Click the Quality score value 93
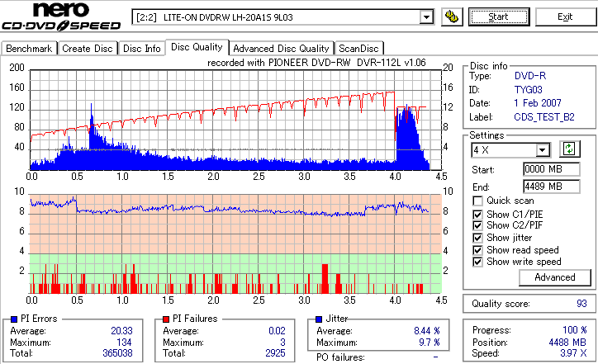This screenshot has height=364, width=598. pos(581,304)
